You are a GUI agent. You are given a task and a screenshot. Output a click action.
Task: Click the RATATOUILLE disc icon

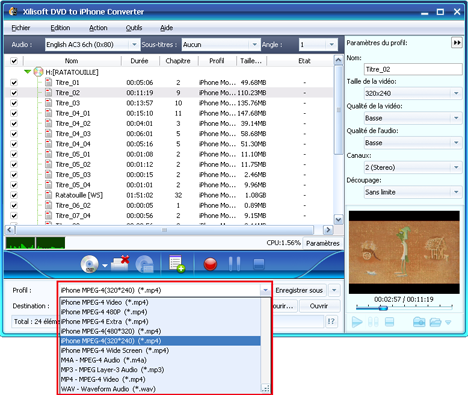(x=39, y=72)
